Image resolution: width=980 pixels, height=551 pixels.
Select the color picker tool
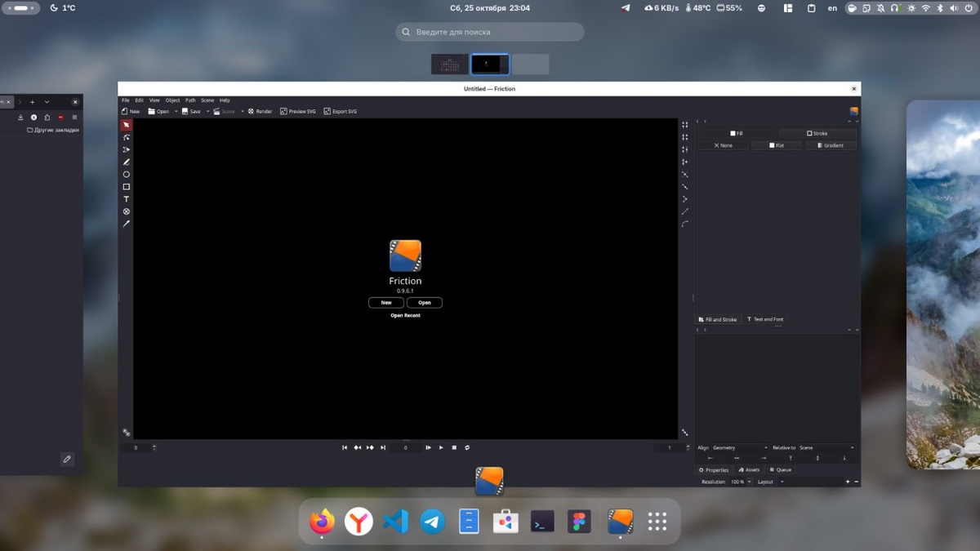pyautogui.click(x=127, y=224)
